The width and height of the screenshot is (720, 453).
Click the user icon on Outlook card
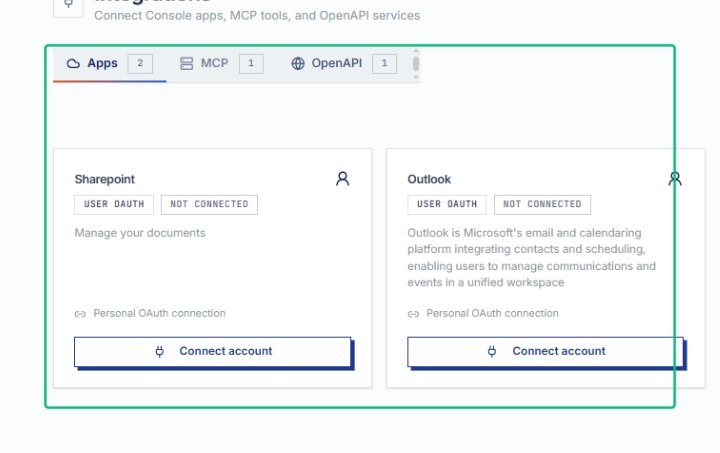pos(675,179)
